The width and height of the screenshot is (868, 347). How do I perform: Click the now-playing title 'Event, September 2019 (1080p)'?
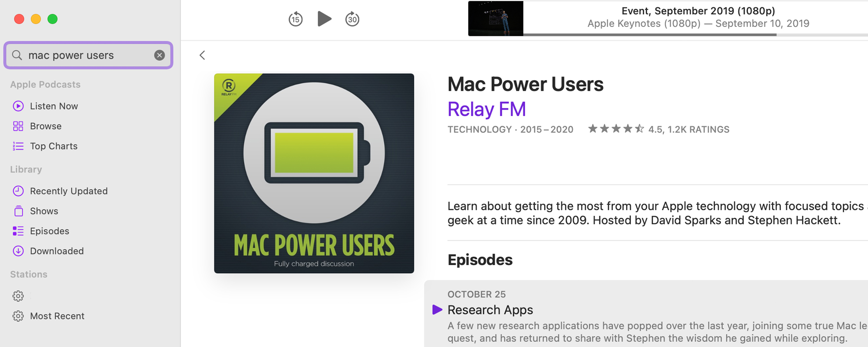tap(698, 11)
